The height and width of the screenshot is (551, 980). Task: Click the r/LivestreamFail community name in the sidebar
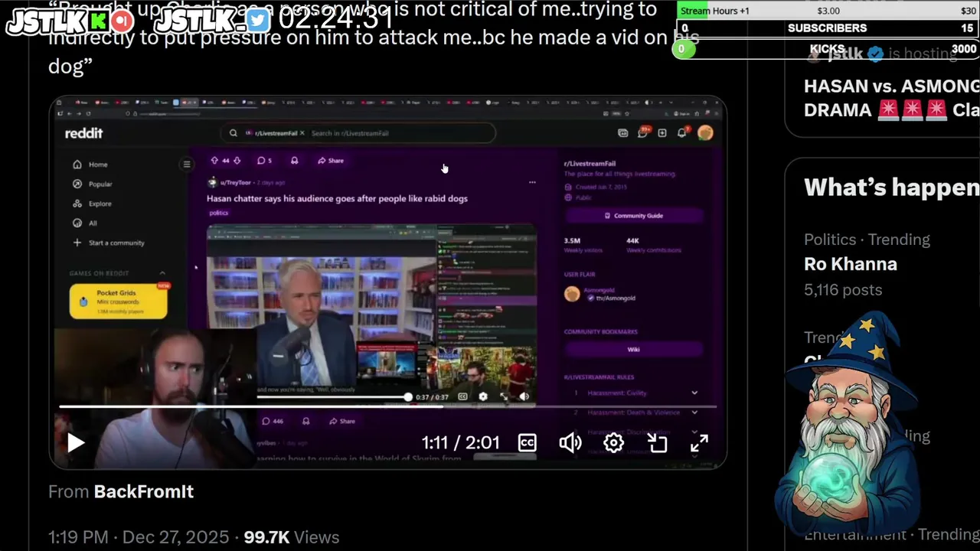[x=590, y=164]
